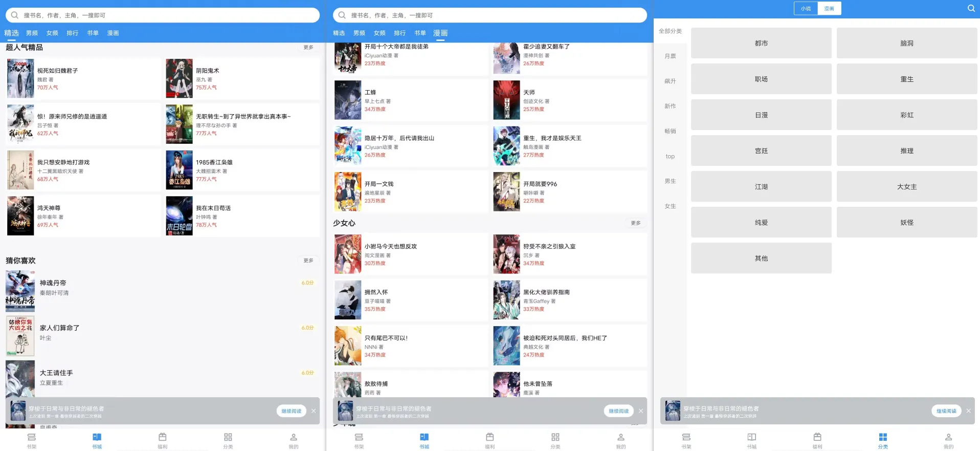Image resolution: width=980 pixels, height=451 pixels.
Task: Open the 推理 category
Action: click(x=907, y=151)
